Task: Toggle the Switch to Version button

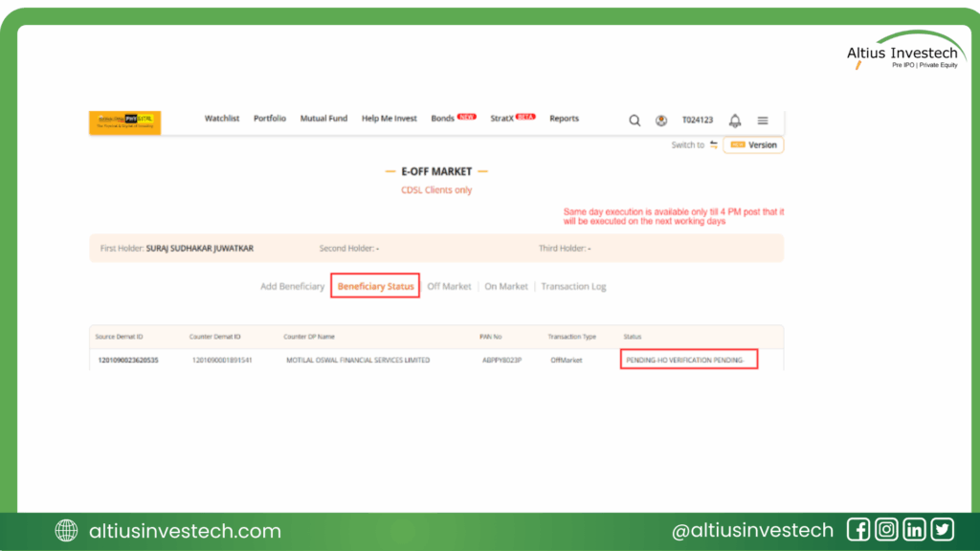Action: point(753,145)
